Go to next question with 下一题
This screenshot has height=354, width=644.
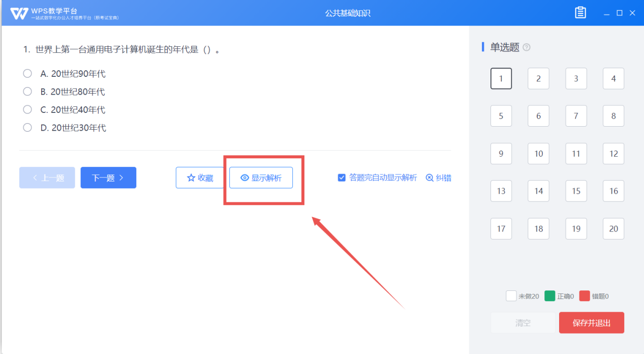tap(108, 178)
